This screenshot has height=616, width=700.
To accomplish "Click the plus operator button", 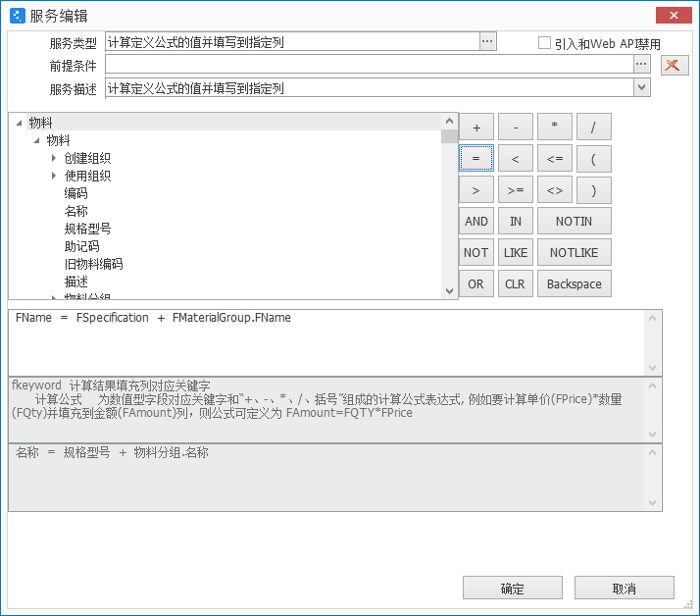I will tap(476, 128).
